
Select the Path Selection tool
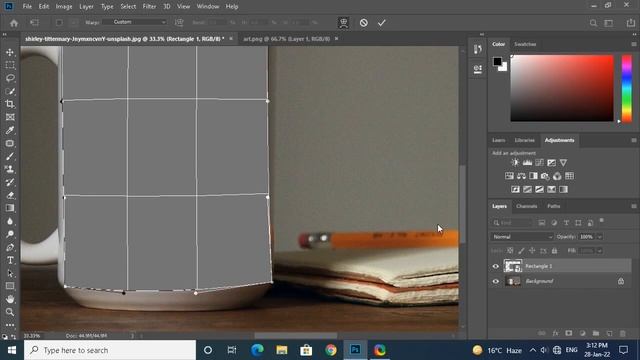10,273
